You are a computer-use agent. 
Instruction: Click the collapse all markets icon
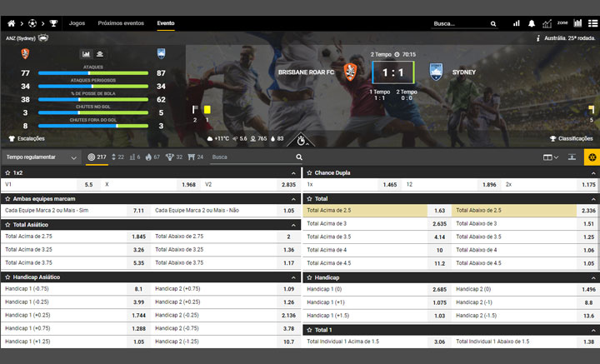tap(572, 157)
